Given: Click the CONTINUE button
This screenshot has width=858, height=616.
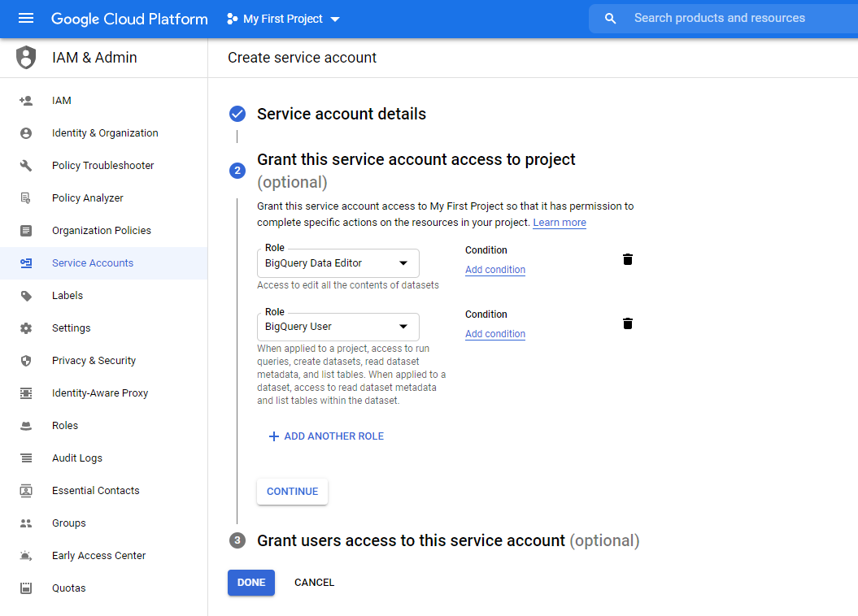Looking at the screenshot, I should tap(292, 492).
